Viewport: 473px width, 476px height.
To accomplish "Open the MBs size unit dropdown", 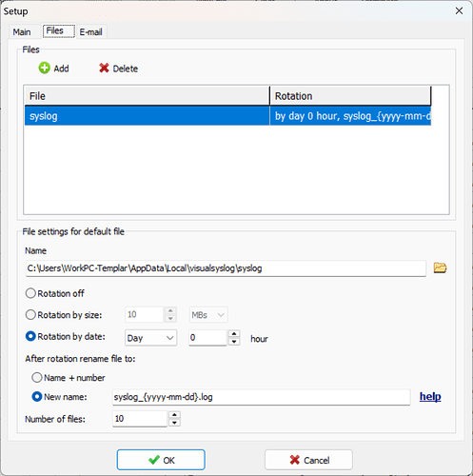I will click(x=208, y=315).
